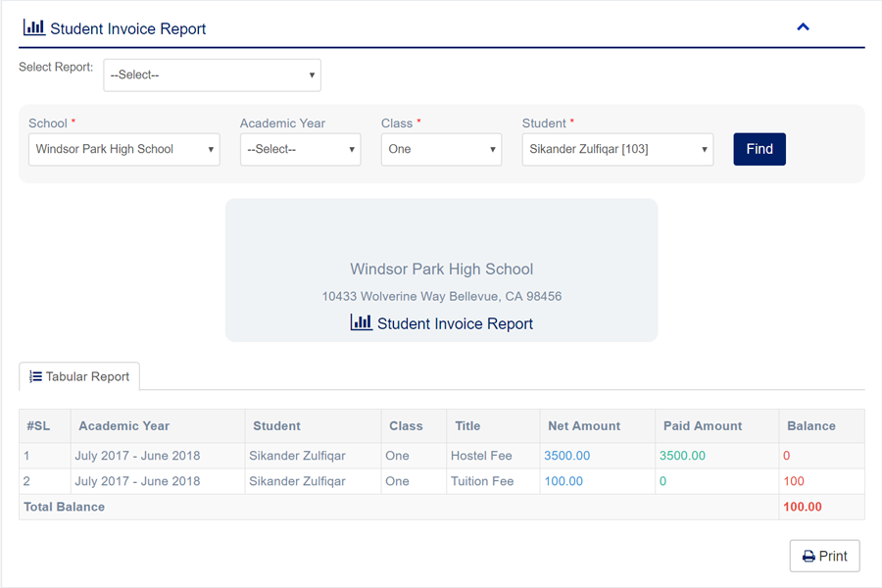882x588 pixels.
Task: Click the Tuition Fee net amount 100.00
Action: tap(563, 481)
